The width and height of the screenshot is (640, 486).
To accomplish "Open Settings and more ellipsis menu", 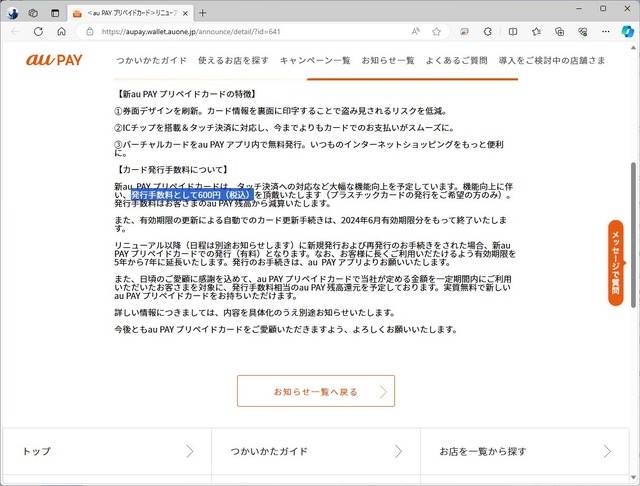I will tap(606, 31).
